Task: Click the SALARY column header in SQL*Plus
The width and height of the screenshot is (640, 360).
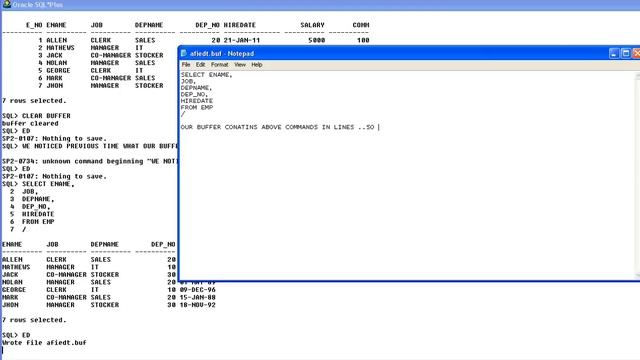Action: pyautogui.click(x=312, y=25)
